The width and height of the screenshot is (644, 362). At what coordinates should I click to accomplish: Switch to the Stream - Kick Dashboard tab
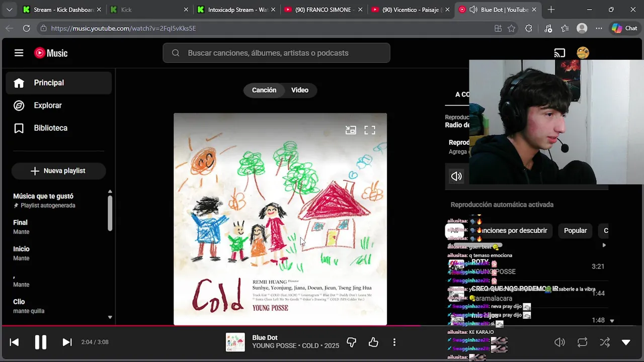click(x=61, y=10)
